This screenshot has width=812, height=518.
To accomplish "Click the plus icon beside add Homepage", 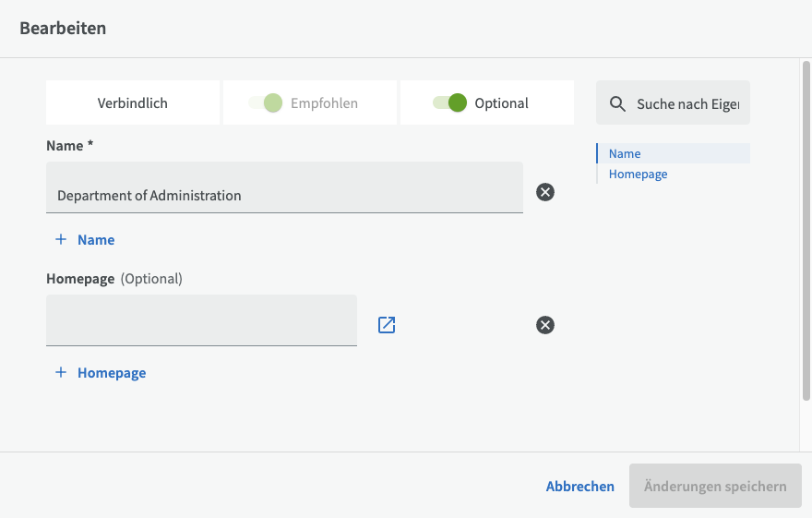I will pyautogui.click(x=61, y=373).
